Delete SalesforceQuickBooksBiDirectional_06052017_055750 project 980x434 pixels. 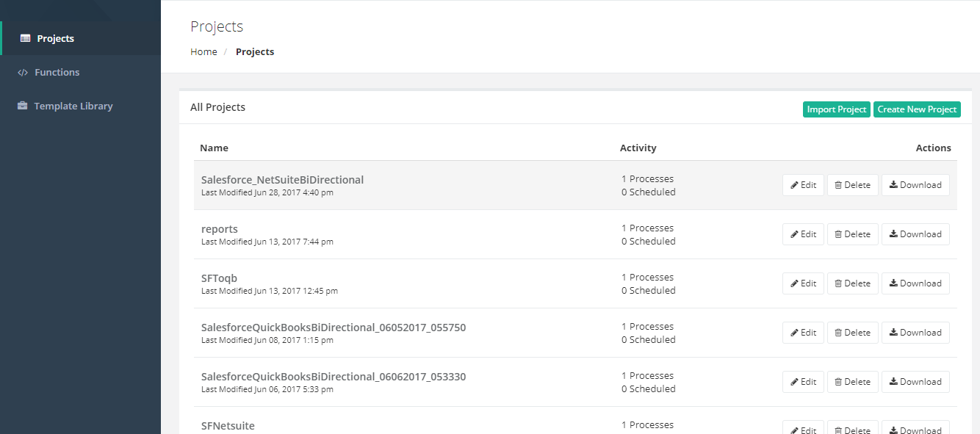click(852, 333)
